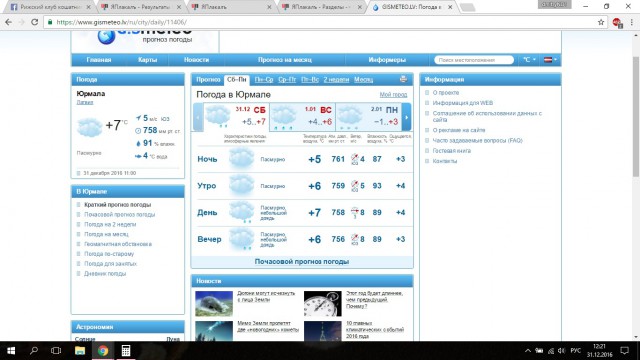Click the printer icon in forecast panel

coord(403,79)
